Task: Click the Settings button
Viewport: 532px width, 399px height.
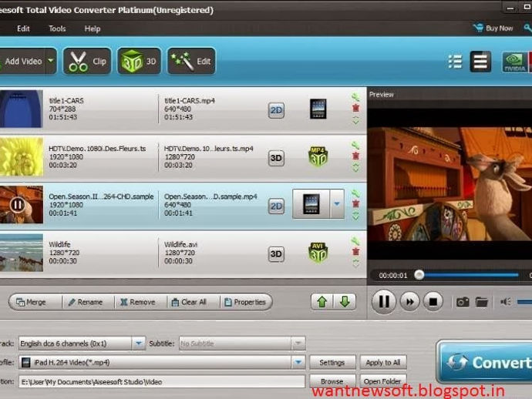Action: [x=332, y=362]
